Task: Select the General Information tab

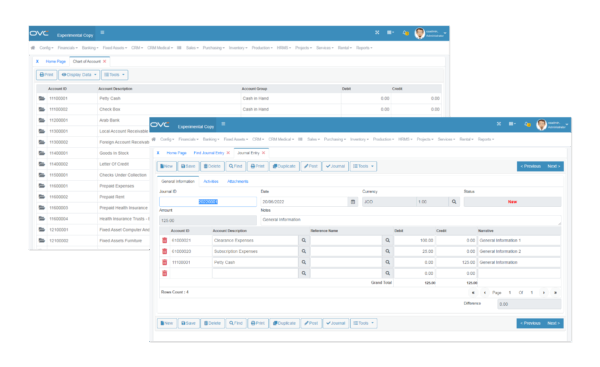Action: (178, 181)
